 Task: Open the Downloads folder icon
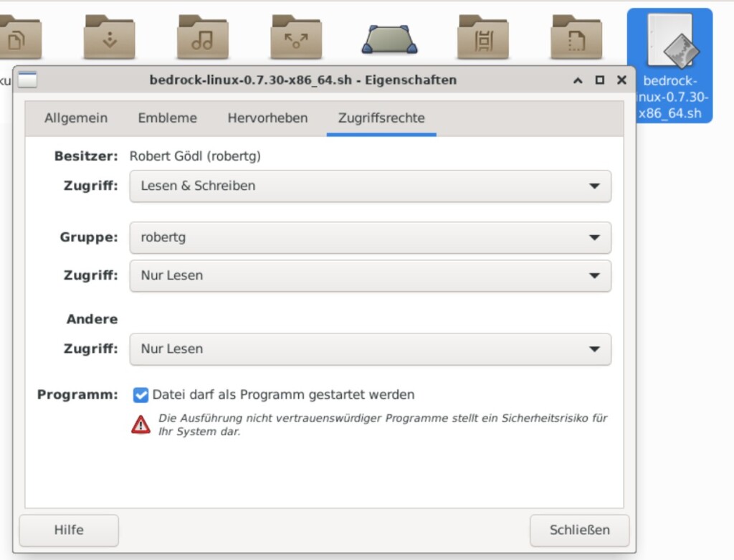coord(110,37)
